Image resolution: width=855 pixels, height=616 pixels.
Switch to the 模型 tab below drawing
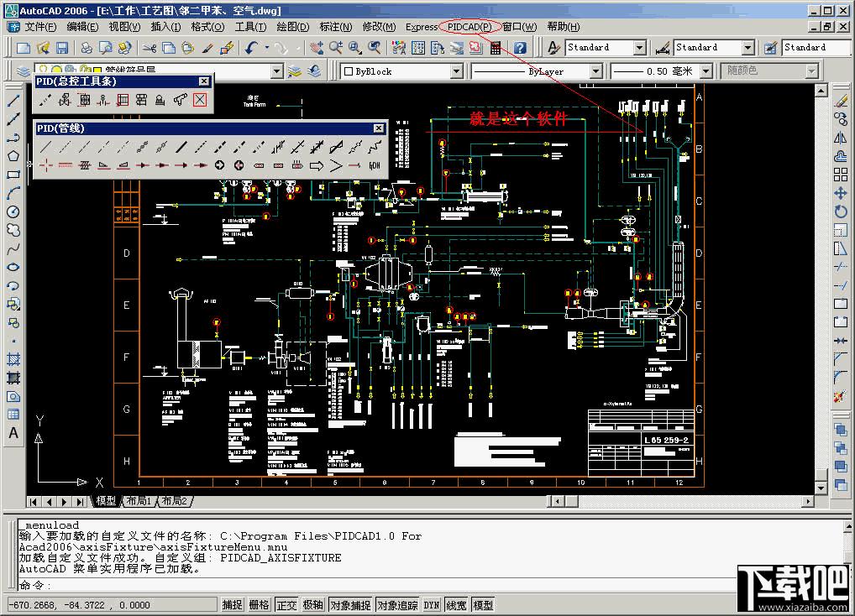click(106, 500)
